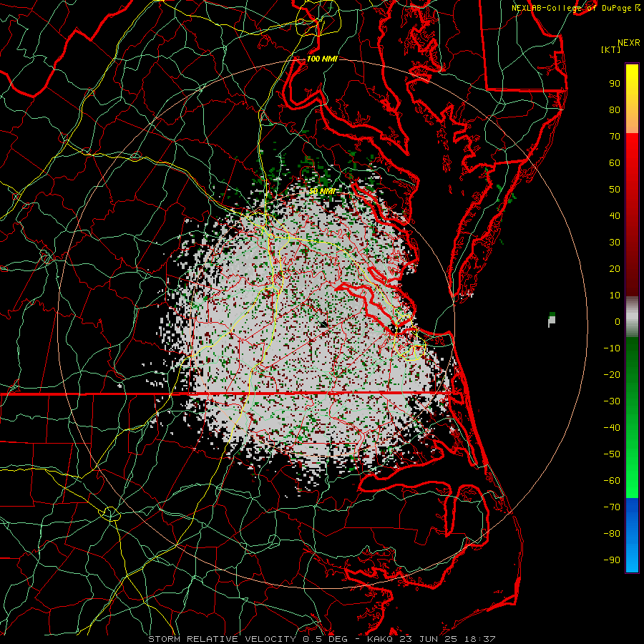Image resolution: width=644 pixels, height=644 pixels.
Task: Click the 0 scale value
Action: tap(618, 322)
